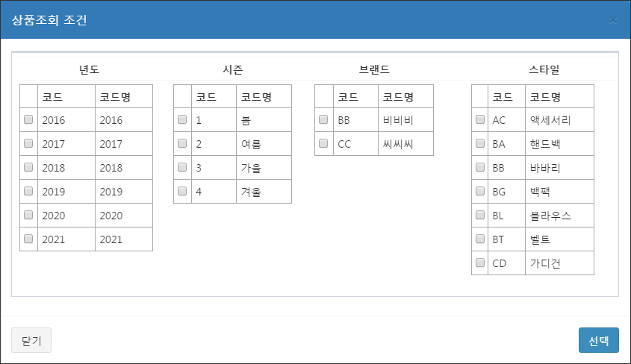Check the 여름 season checkbox
This screenshot has width=631, height=364.
(x=182, y=143)
